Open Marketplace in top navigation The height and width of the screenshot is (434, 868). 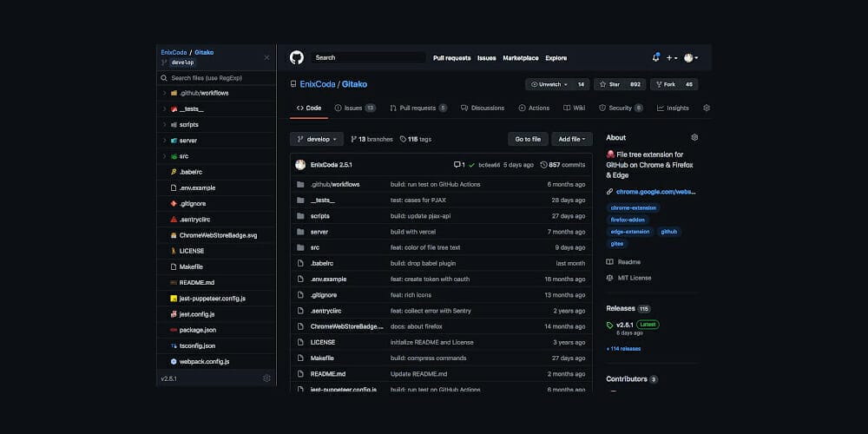tap(520, 58)
